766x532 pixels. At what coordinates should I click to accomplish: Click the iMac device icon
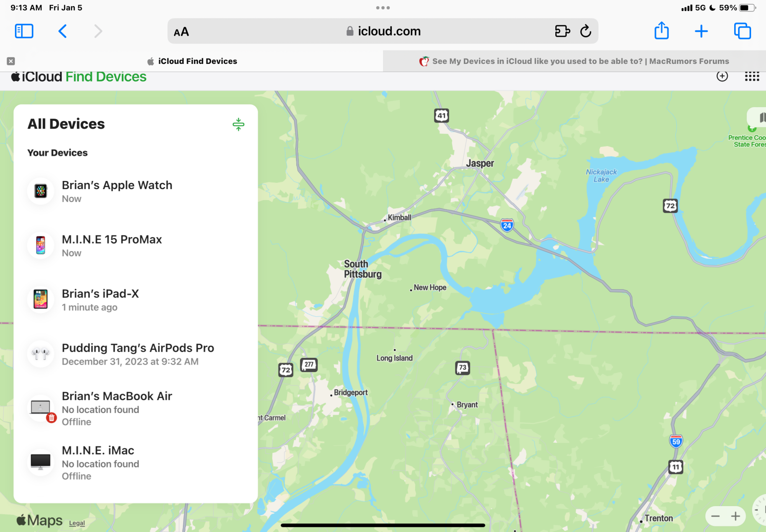[x=41, y=462]
